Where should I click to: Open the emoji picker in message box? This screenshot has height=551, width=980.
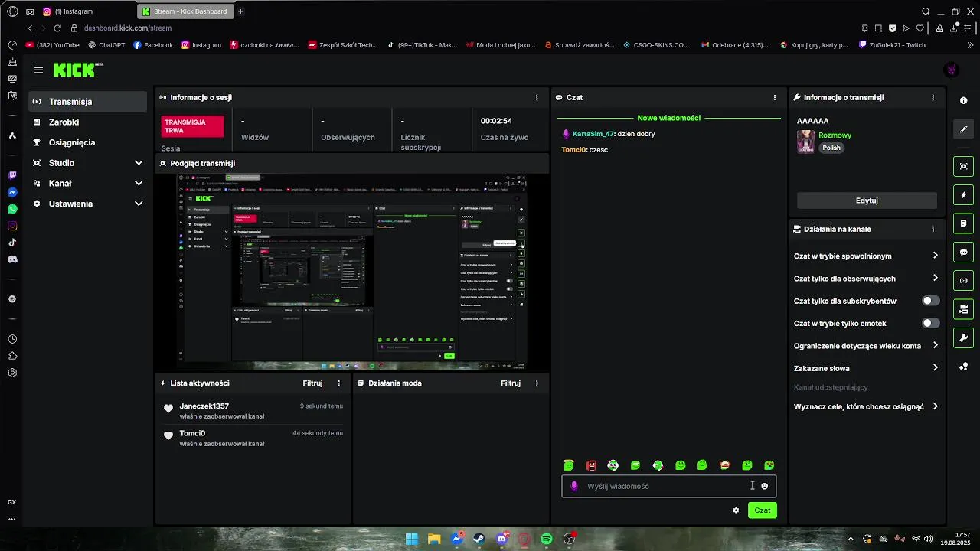(x=764, y=486)
